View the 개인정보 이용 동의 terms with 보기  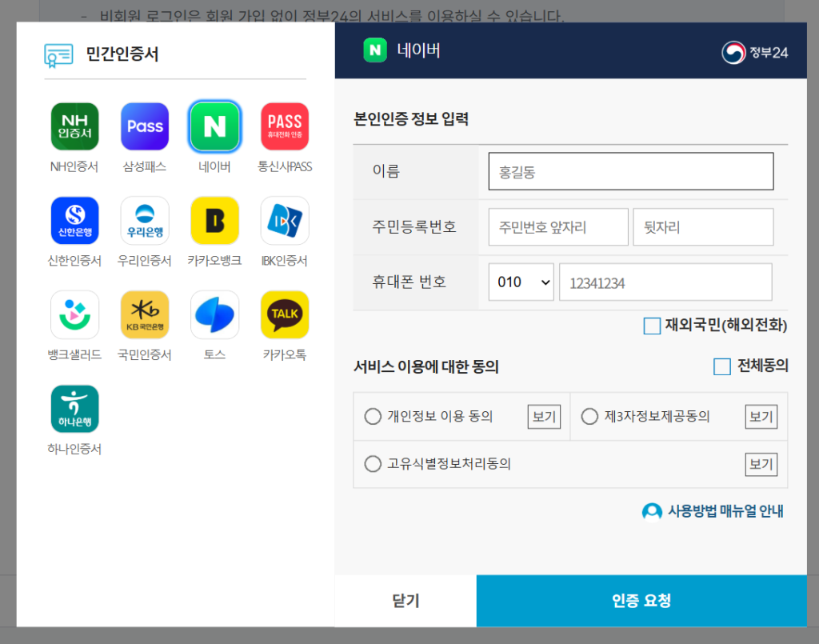[544, 417]
